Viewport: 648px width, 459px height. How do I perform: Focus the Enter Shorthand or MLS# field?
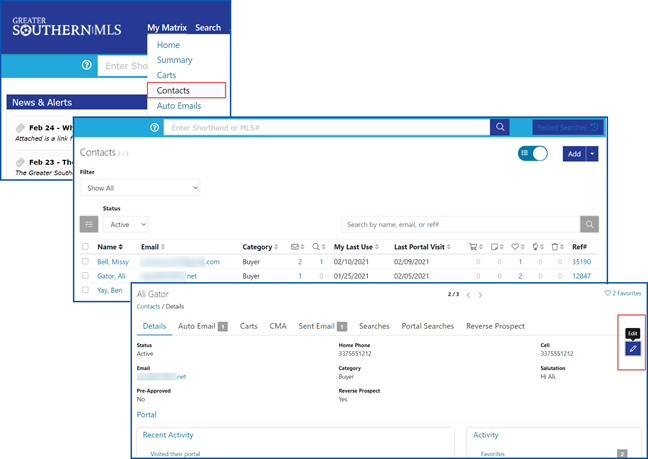327,128
